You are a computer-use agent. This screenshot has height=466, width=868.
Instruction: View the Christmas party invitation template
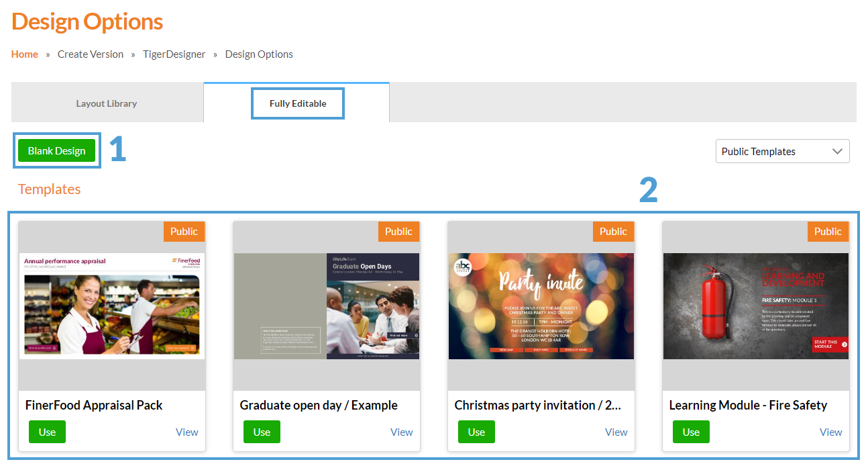pos(616,432)
